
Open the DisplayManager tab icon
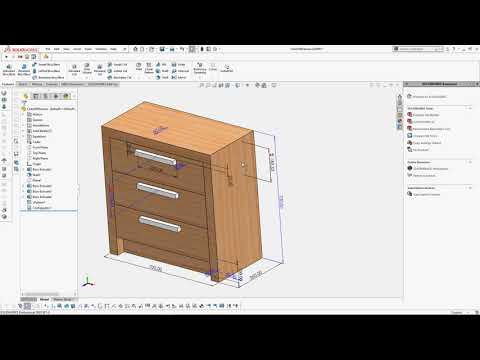(x=66, y=96)
